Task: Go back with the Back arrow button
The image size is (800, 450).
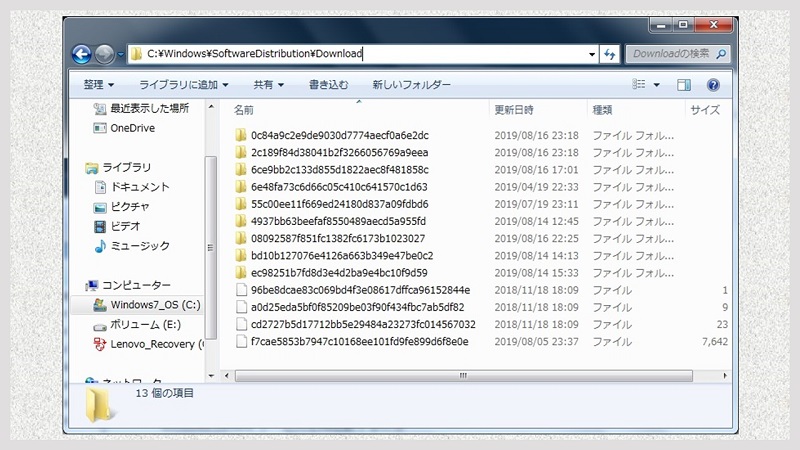Action: click(x=82, y=54)
